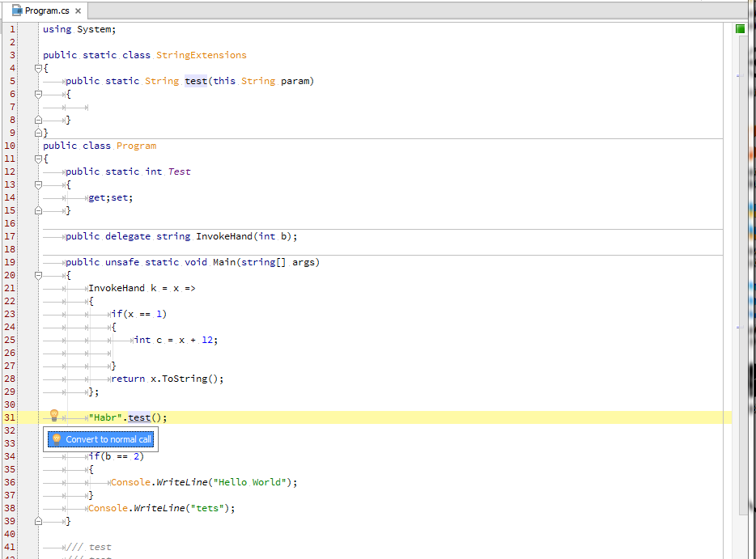Click line number 17 in the gutter
This screenshot has height=559, width=756.
[x=10, y=235]
